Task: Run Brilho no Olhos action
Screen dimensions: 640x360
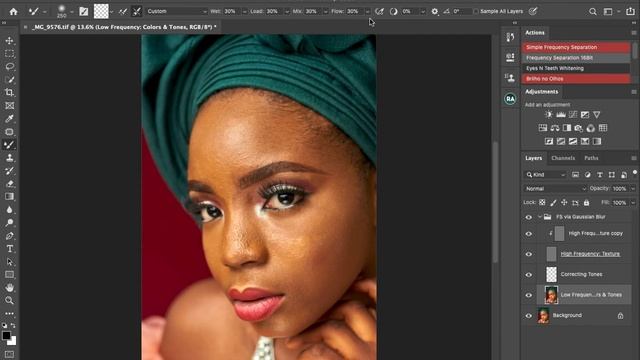Action: pos(576,79)
